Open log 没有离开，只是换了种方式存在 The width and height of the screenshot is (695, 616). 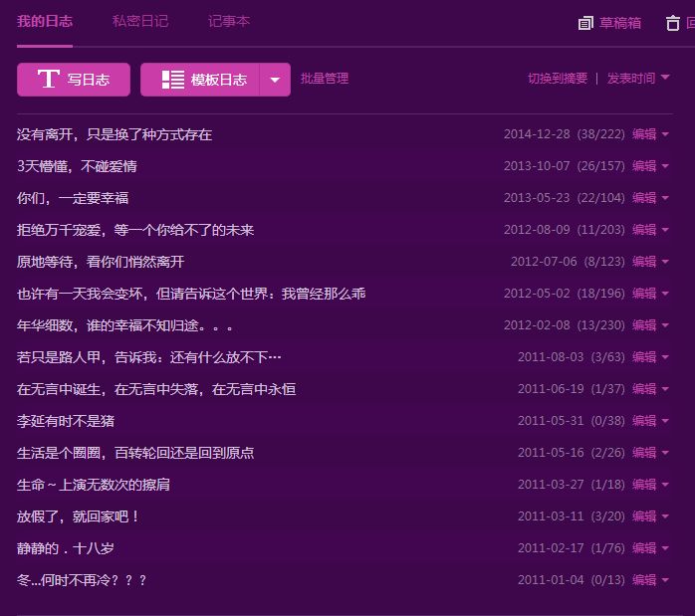[x=115, y=134]
